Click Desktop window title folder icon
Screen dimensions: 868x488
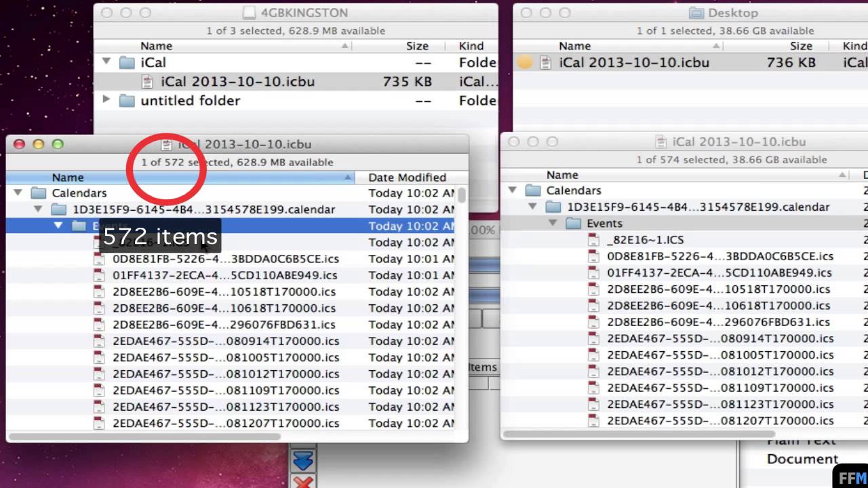[696, 13]
